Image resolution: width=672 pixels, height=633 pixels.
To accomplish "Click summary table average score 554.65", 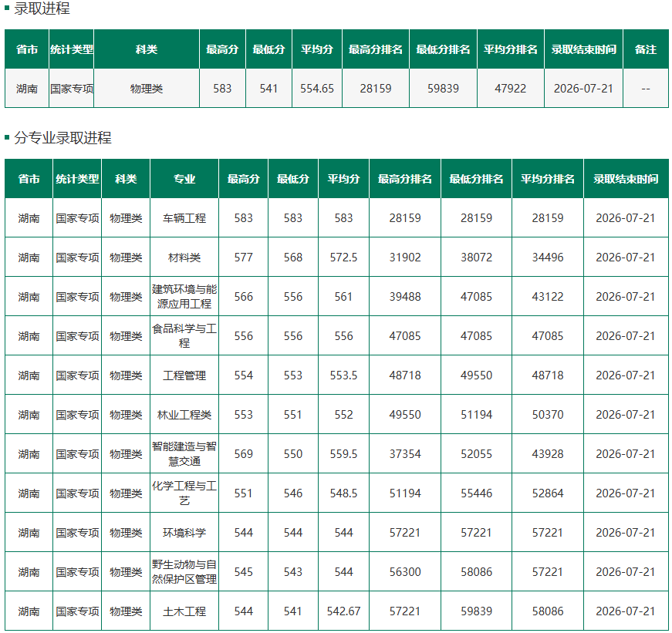I will (x=317, y=89).
